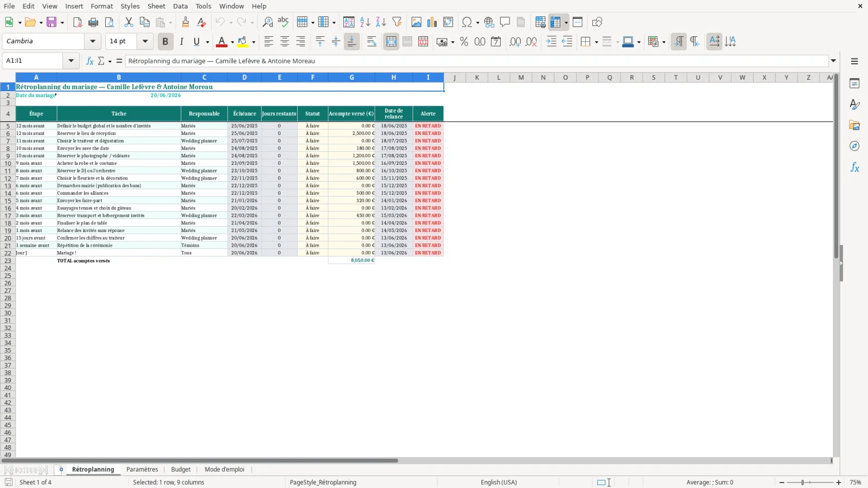Image resolution: width=868 pixels, height=488 pixels.
Task: Click the Cut scissors icon
Action: (129, 22)
